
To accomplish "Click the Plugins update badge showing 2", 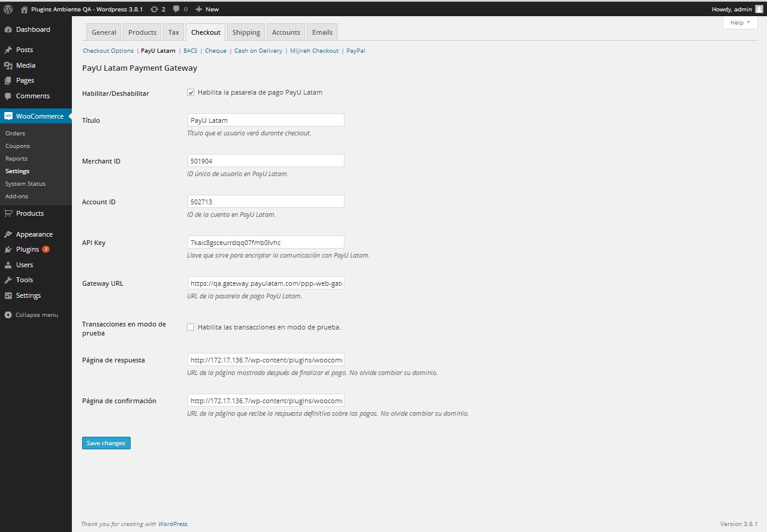I will click(x=46, y=249).
